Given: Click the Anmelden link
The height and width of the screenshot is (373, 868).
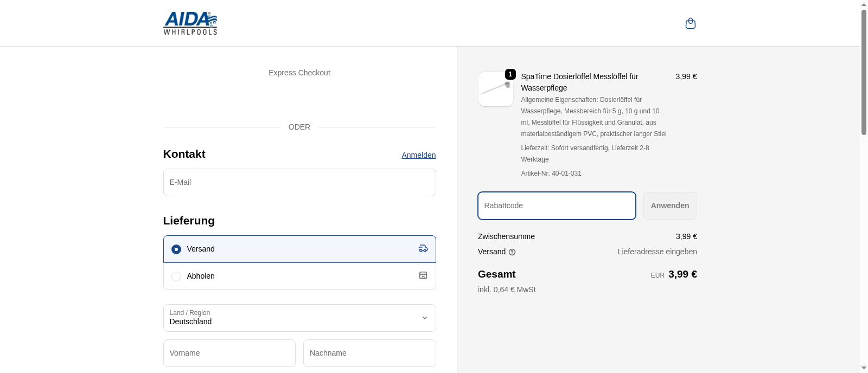Looking at the screenshot, I should [x=418, y=155].
